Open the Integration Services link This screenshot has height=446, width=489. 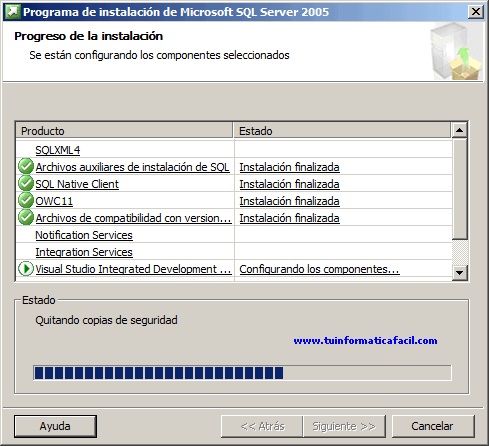click(84, 252)
